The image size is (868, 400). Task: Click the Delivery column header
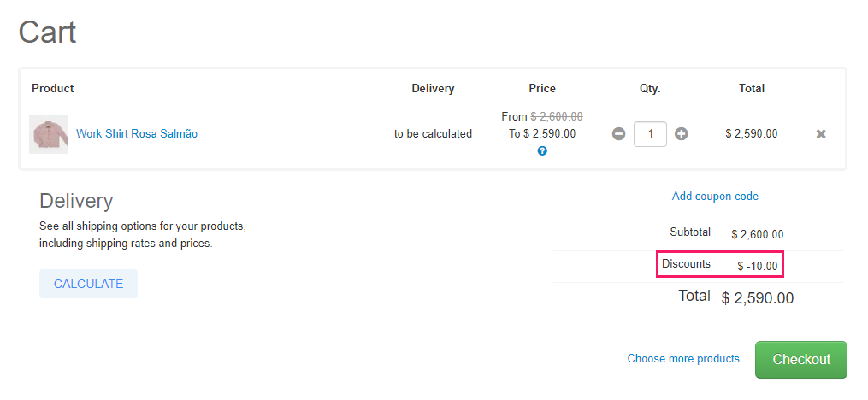[433, 89]
